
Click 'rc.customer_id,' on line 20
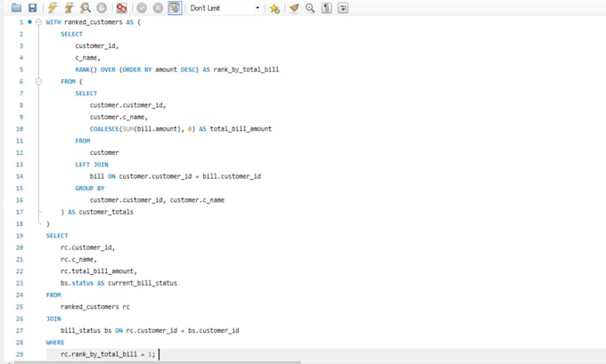(87, 247)
